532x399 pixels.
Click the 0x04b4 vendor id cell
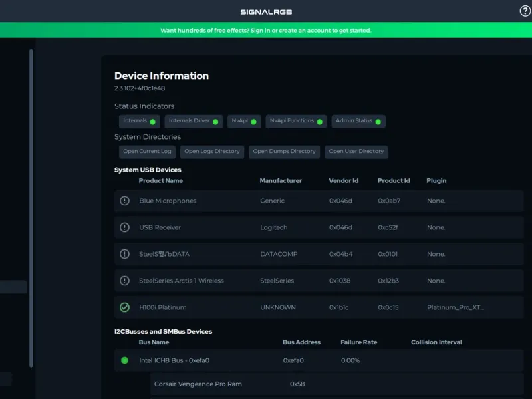pyautogui.click(x=341, y=254)
